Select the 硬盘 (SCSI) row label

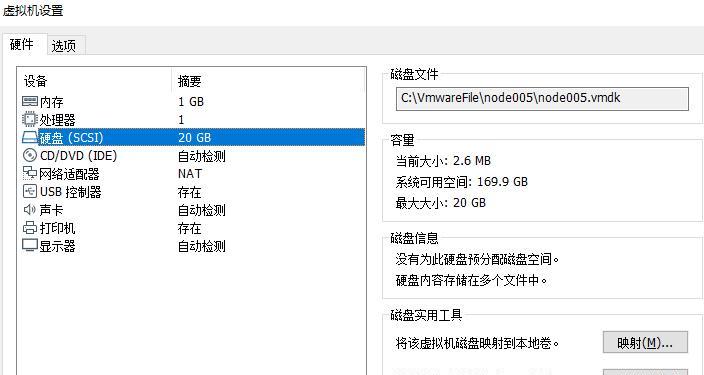click(71, 138)
